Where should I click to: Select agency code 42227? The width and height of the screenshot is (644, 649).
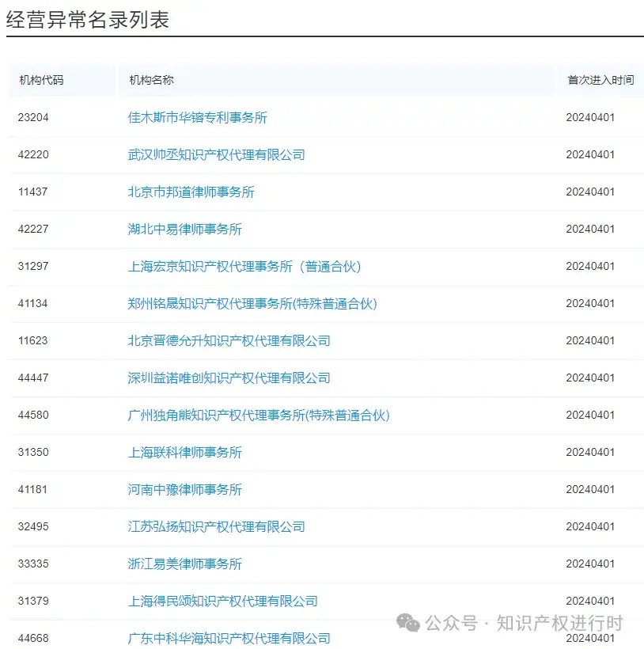(x=33, y=230)
